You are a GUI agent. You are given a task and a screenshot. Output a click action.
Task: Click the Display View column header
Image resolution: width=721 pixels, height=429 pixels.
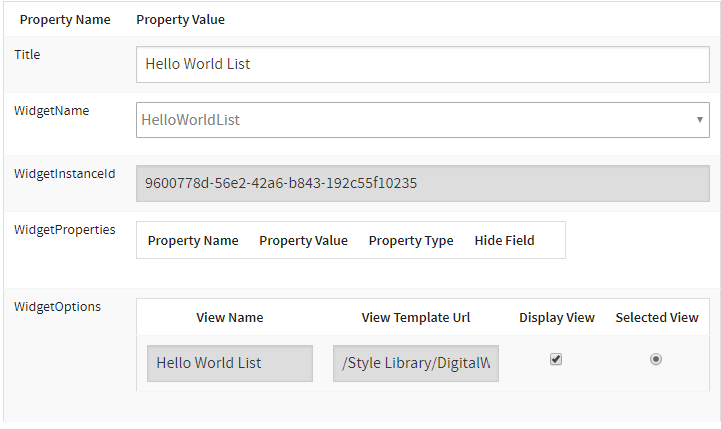pos(557,317)
